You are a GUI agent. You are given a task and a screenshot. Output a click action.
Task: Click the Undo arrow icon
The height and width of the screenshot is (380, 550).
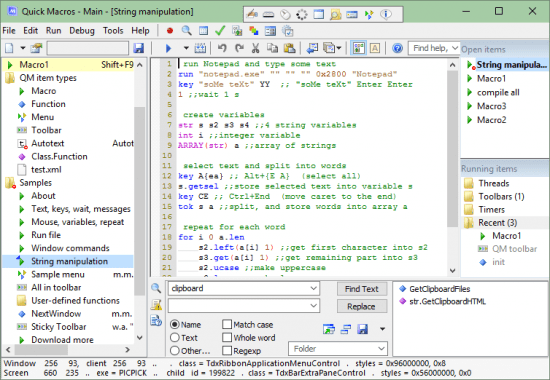click(222, 48)
